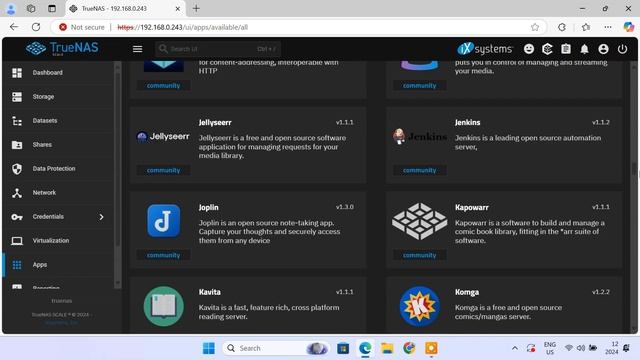
Task: Click the Not secure site warning
Action: click(82, 27)
